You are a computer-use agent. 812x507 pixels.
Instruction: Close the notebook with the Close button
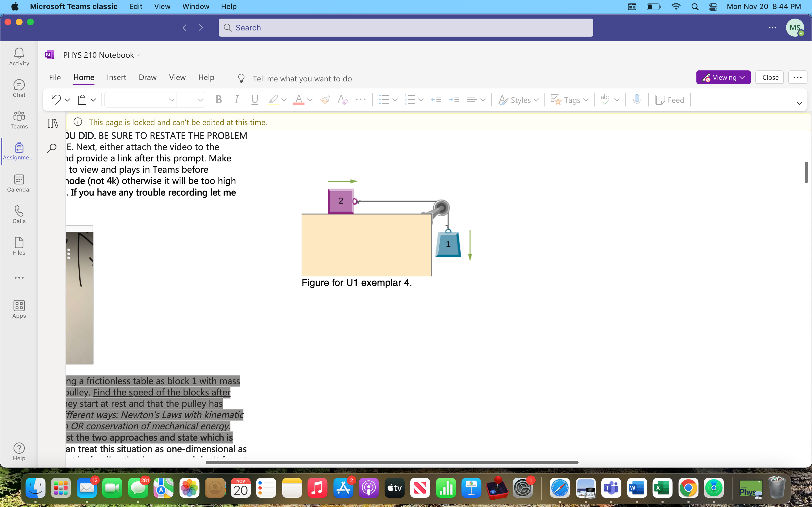tap(769, 77)
